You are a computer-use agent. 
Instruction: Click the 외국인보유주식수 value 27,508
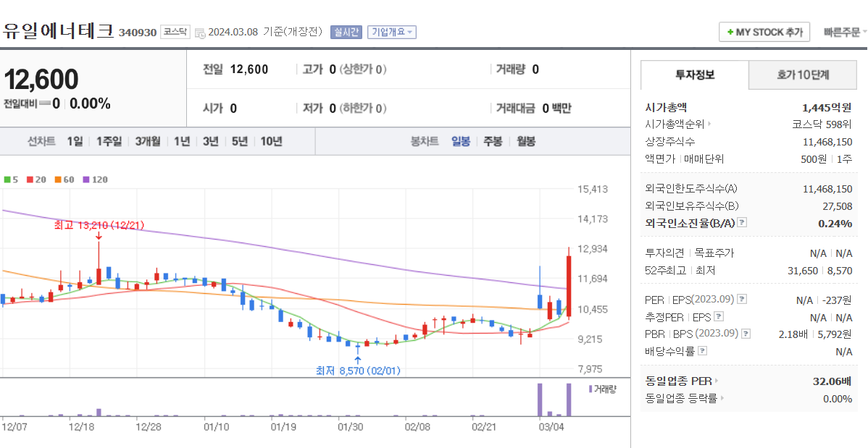(837, 206)
